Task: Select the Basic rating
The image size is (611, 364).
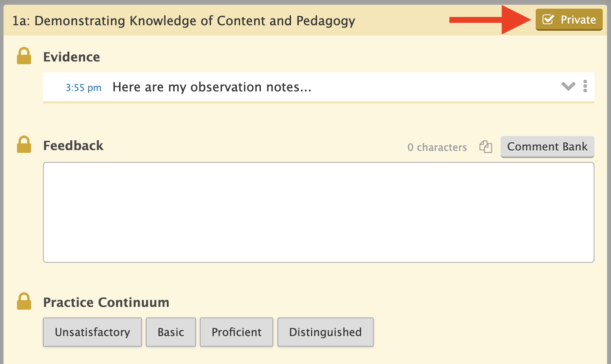Action: pos(171,332)
